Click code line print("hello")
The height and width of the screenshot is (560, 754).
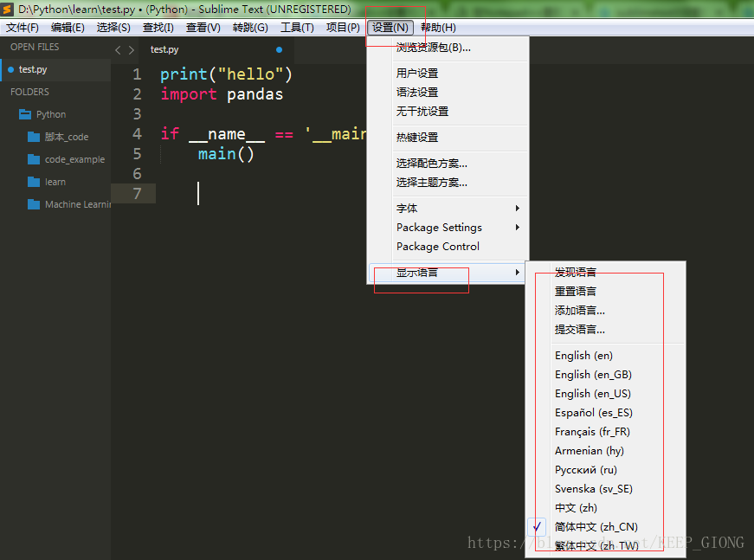[x=226, y=74]
